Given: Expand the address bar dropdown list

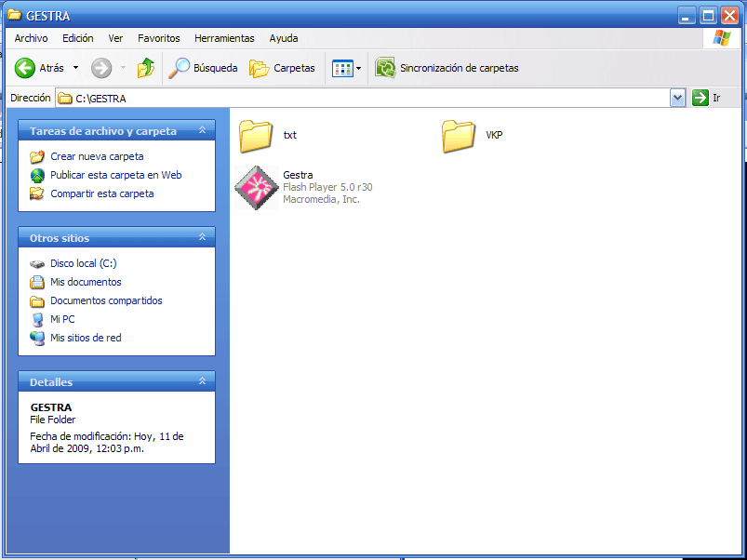Looking at the screenshot, I should [x=677, y=98].
